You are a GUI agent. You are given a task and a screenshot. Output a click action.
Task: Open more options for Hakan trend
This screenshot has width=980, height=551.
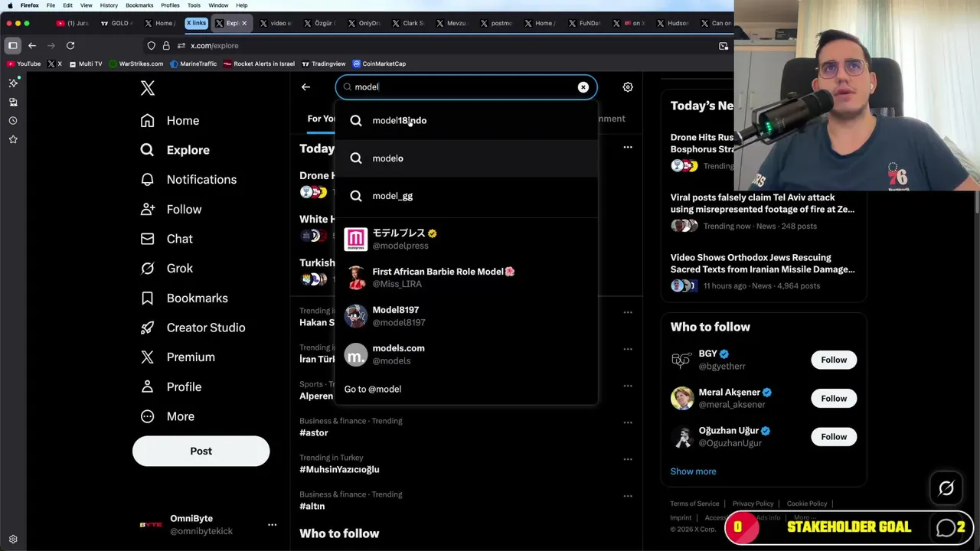click(628, 312)
